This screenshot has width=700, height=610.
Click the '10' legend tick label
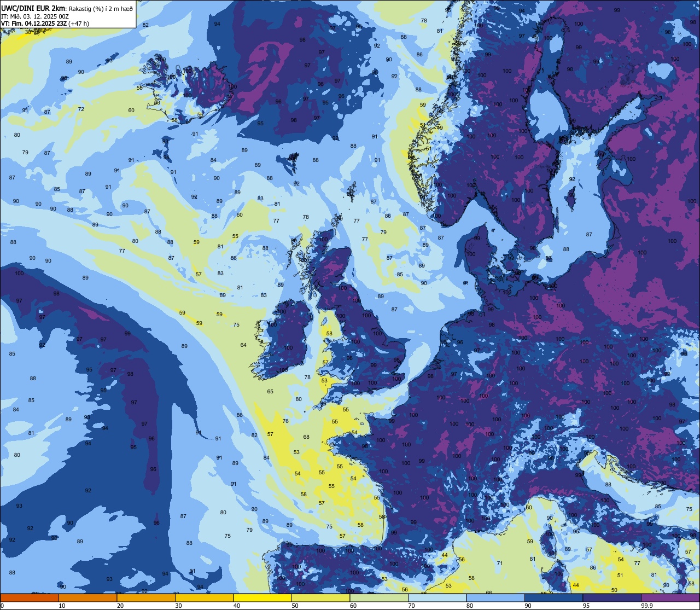pyautogui.click(x=62, y=606)
